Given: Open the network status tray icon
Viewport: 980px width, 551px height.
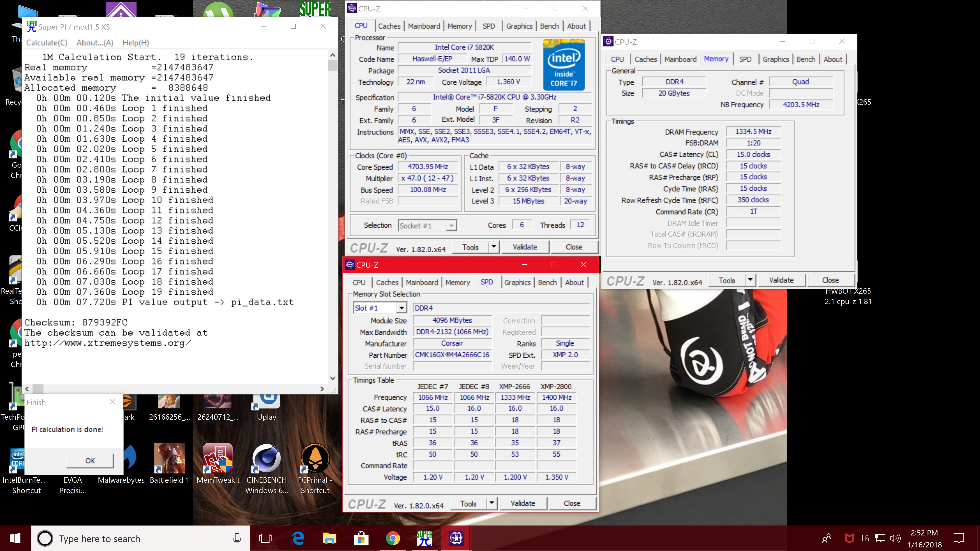Looking at the screenshot, I should (880, 539).
